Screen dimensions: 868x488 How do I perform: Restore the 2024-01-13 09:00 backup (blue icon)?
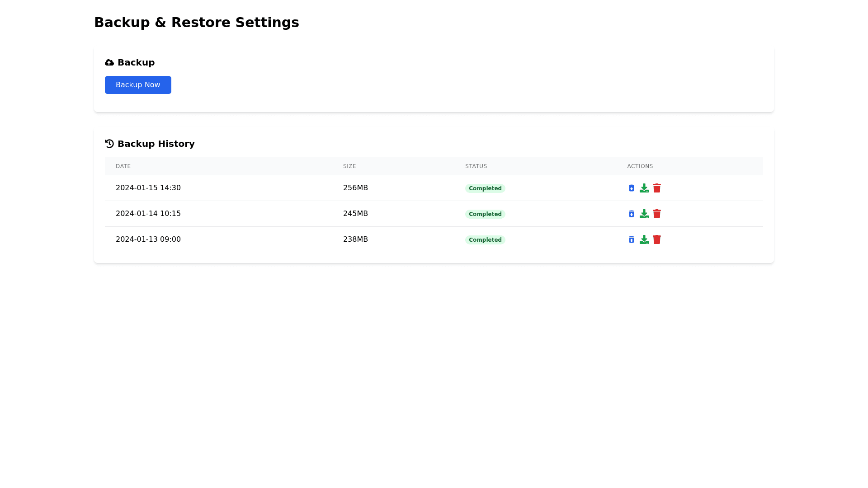631,239
